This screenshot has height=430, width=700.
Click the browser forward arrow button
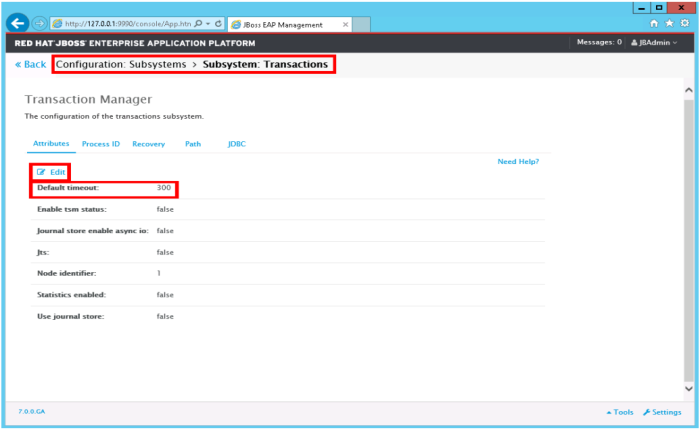tap(39, 24)
